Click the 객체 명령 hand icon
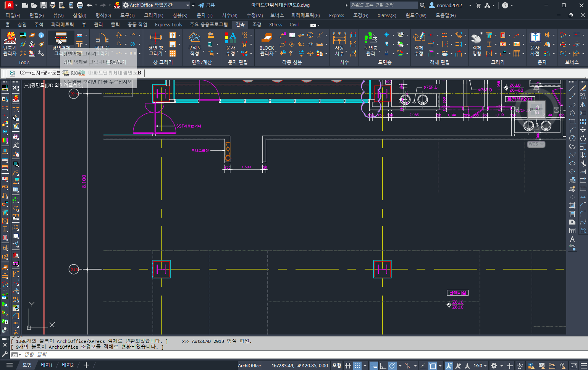Screen dimensions: 588x370 [x=477, y=38]
